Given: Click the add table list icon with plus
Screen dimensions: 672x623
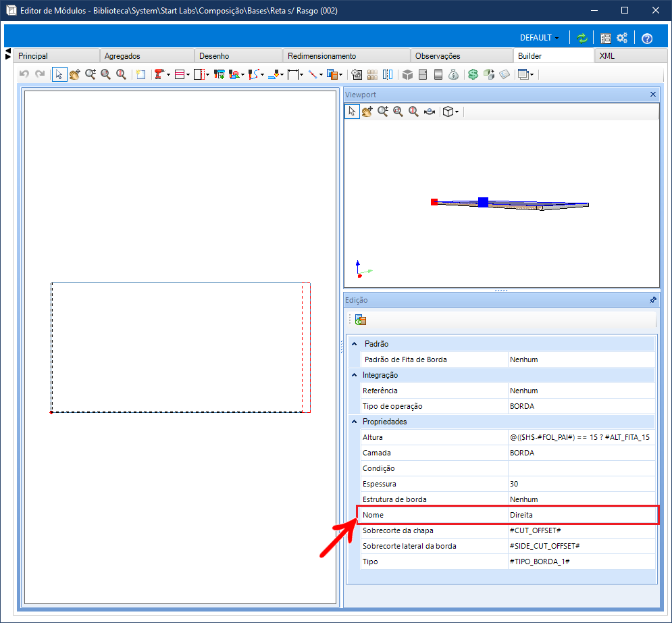Looking at the screenshot, I should [219, 74].
